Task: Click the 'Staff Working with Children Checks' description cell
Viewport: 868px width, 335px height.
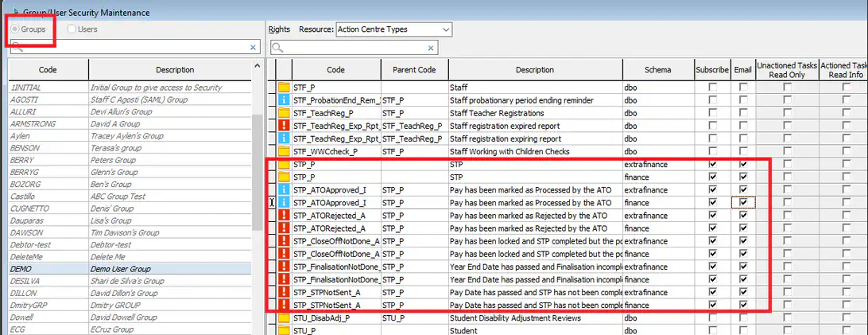Action: [535, 151]
